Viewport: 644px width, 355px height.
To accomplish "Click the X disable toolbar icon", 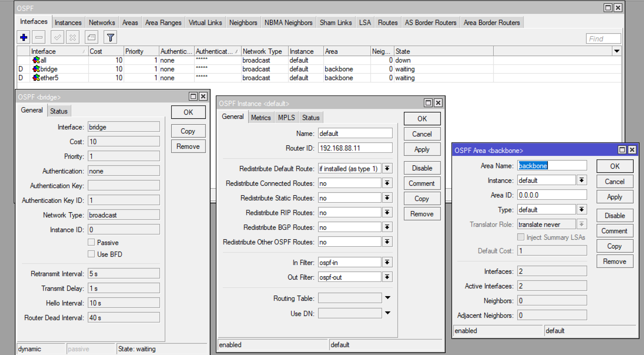I will pyautogui.click(x=73, y=38).
